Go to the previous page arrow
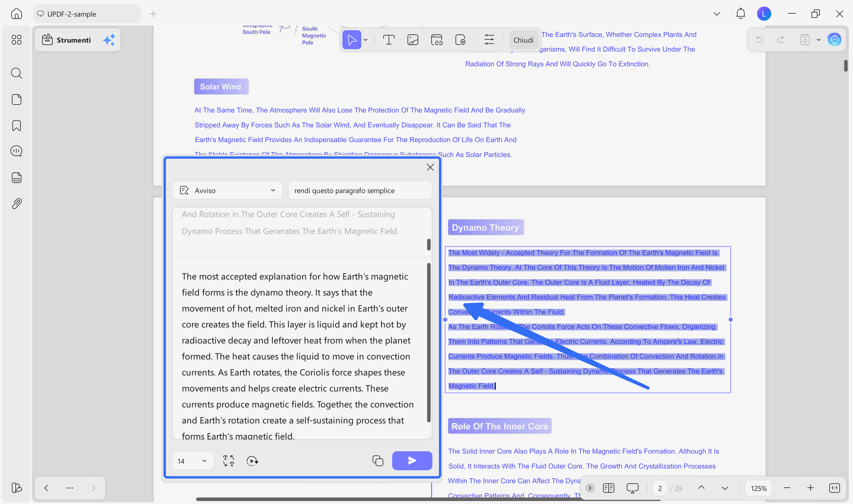The height and width of the screenshot is (504, 853). 701,488
